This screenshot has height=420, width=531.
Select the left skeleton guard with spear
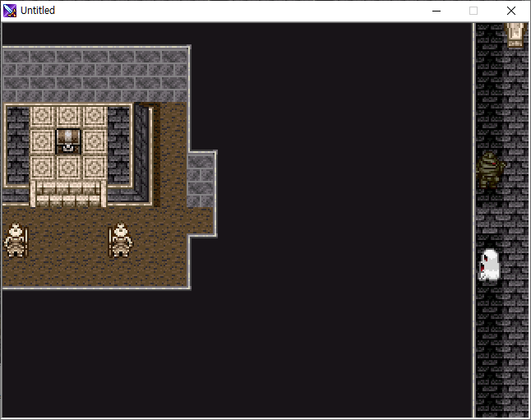coord(16,240)
